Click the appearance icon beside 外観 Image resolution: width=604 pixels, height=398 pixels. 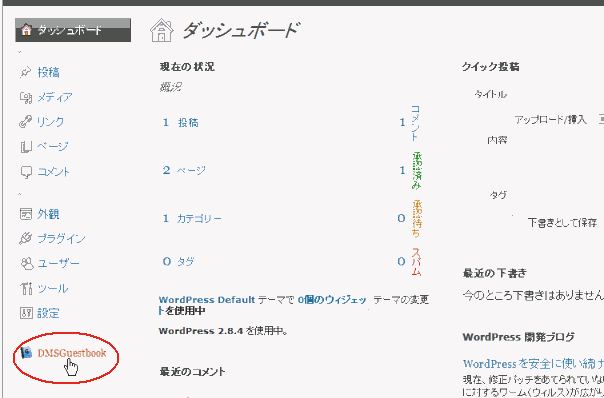[x=25, y=214]
